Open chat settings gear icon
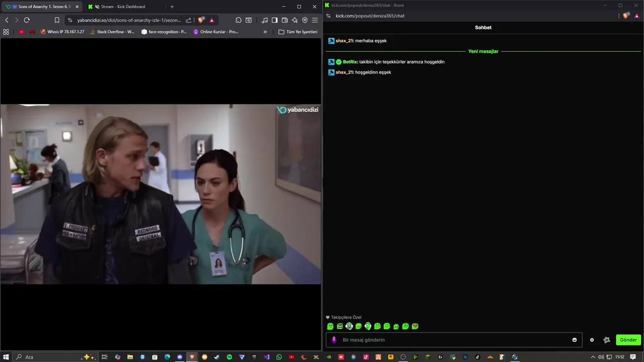Screen dimensions: 644x362 [592, 340]
